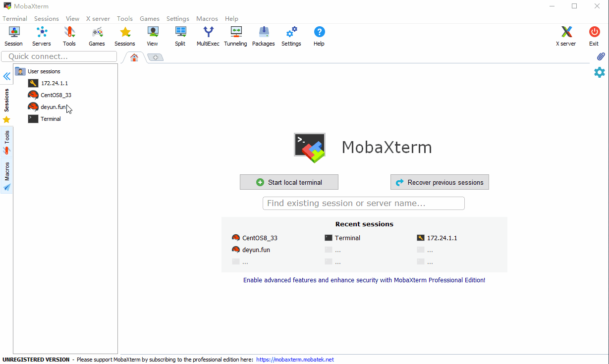Open deyun.fun in Recent sessions
Screen dimensions: 609x364
[x=251, y=250]
